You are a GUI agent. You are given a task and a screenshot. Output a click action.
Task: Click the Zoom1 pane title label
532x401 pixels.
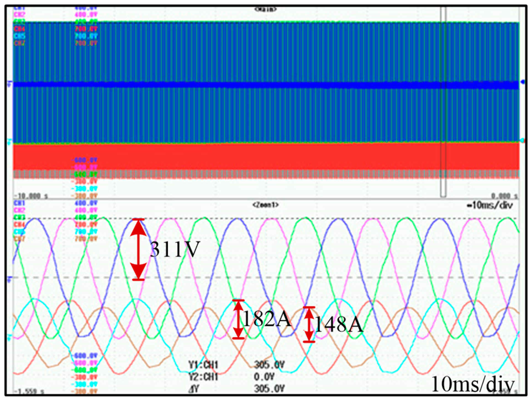coord(265,205)
